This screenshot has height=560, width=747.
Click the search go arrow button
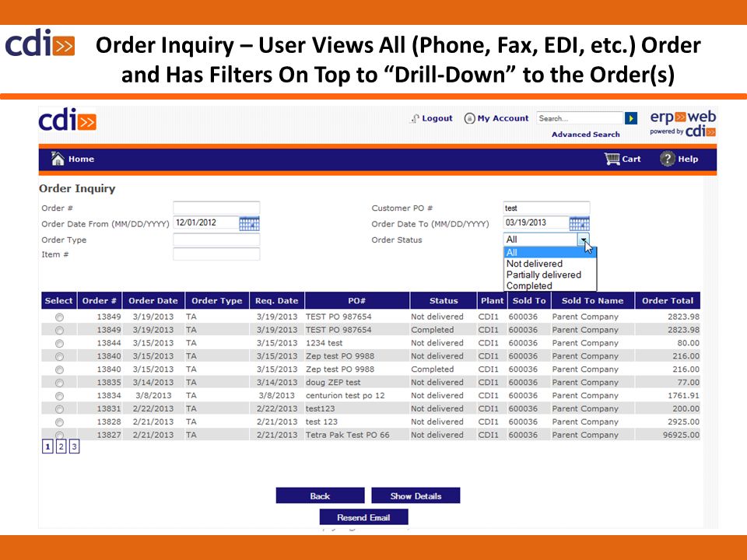631,118
